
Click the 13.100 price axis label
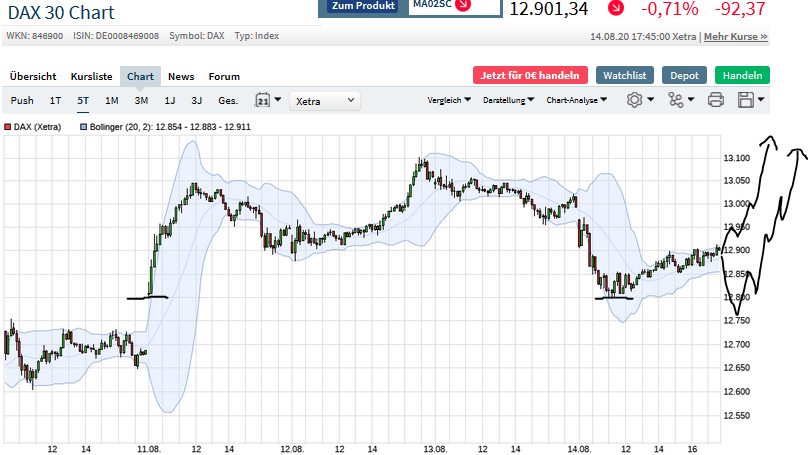point(736,158)
